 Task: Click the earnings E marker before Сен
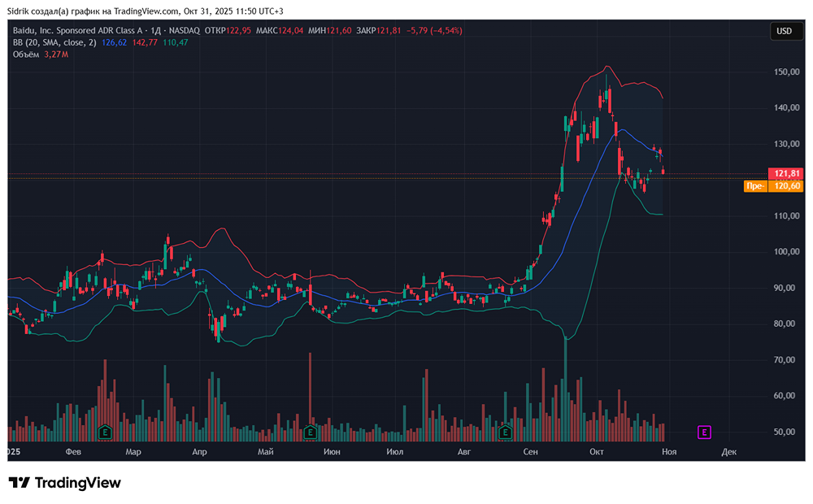[x=506, y=432]
